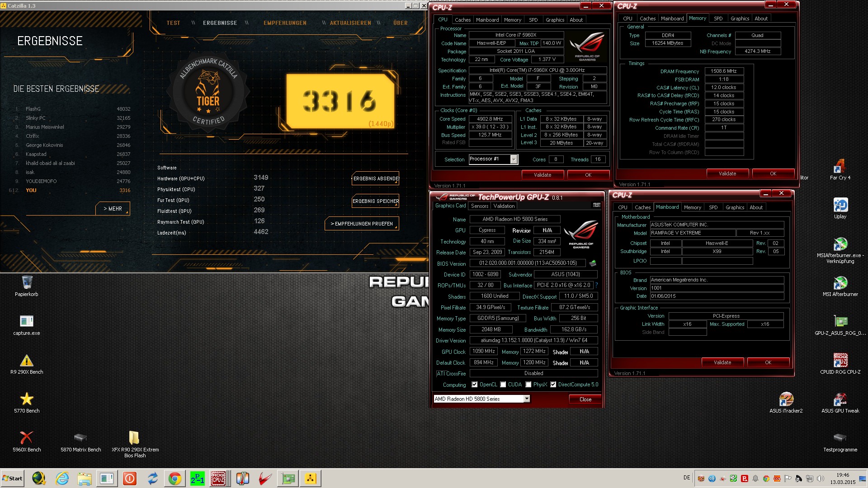This screenshot has width=868, height=488.
Task: Open Testprogramme desktop icon
Action: point(840,442)
